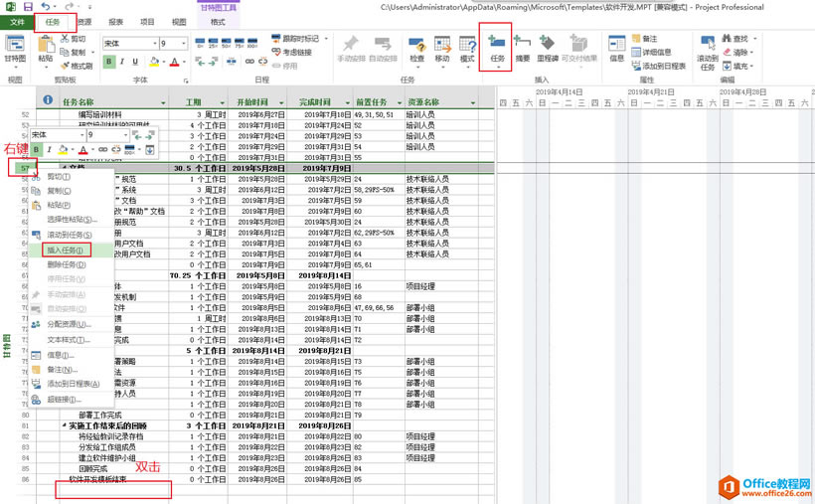The height and width of the screenshot is (504, 815).
Task: Insert a Milestone (里程碑) from ribbon
Action: (548, 49)
